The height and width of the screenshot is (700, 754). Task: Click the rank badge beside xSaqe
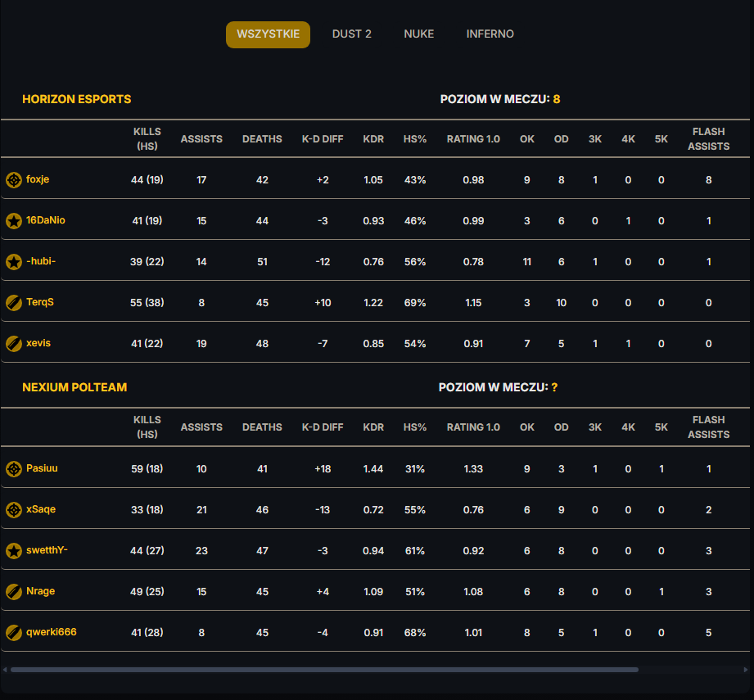coord(13,509)
